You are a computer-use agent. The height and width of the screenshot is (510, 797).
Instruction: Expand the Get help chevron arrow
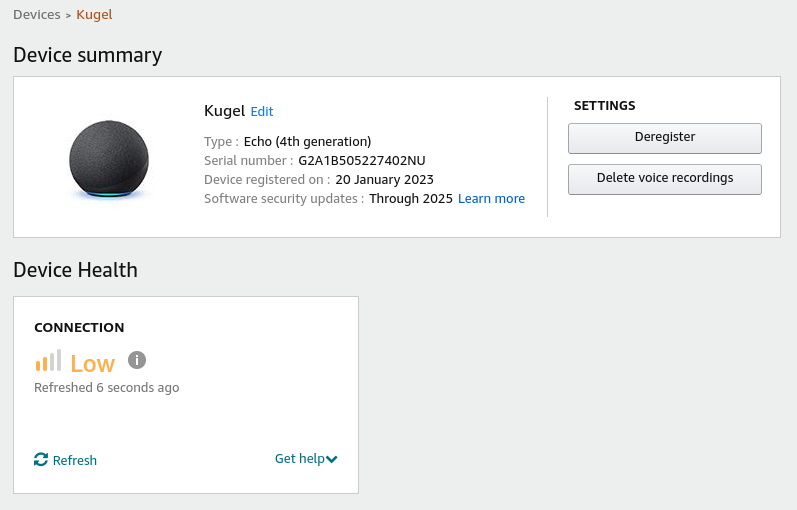332,459
